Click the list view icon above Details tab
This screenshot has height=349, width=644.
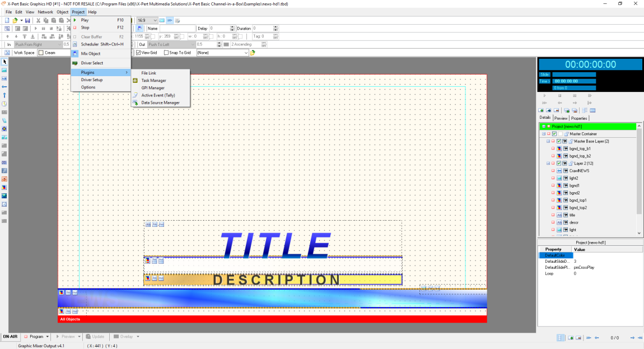point(585,110)
